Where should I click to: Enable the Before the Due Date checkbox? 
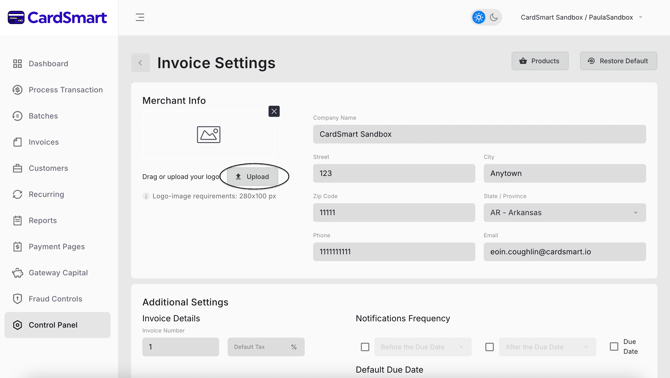365,347
